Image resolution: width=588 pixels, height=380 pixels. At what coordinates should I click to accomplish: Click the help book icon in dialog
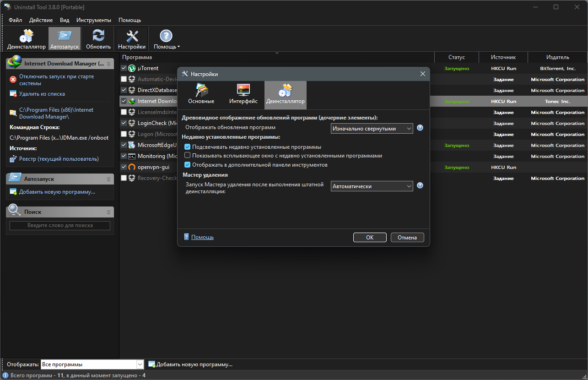(186, 237)
